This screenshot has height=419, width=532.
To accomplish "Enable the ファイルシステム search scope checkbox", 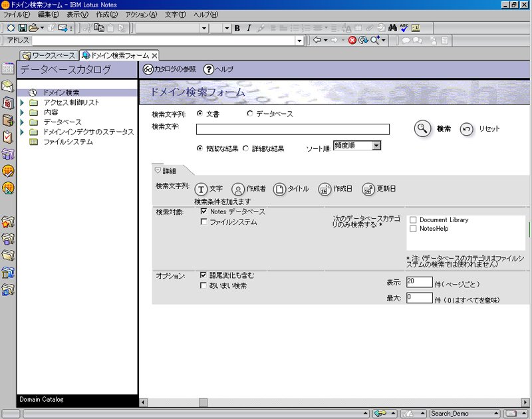I will tap(203, 222).
